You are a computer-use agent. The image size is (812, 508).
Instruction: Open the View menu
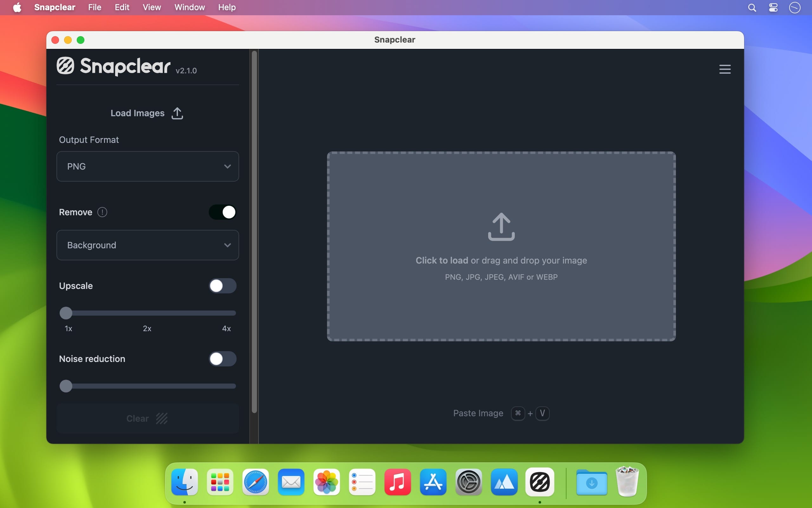(152, 7)
